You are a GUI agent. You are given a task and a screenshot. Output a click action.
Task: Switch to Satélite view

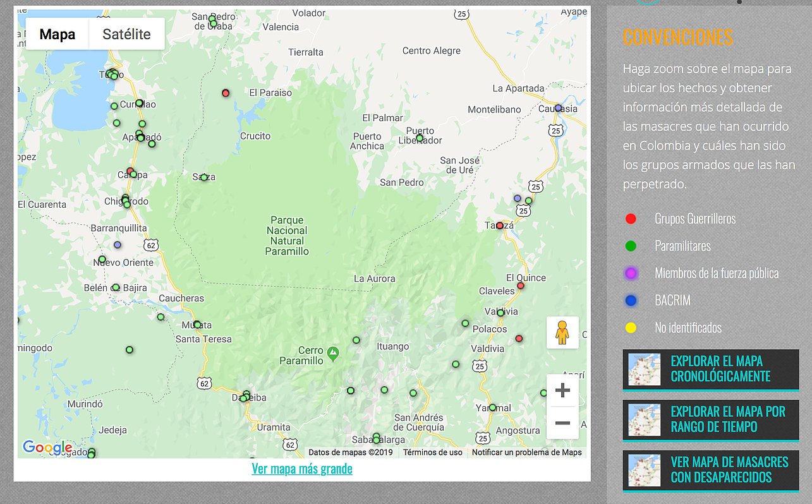tap(126, 34)
